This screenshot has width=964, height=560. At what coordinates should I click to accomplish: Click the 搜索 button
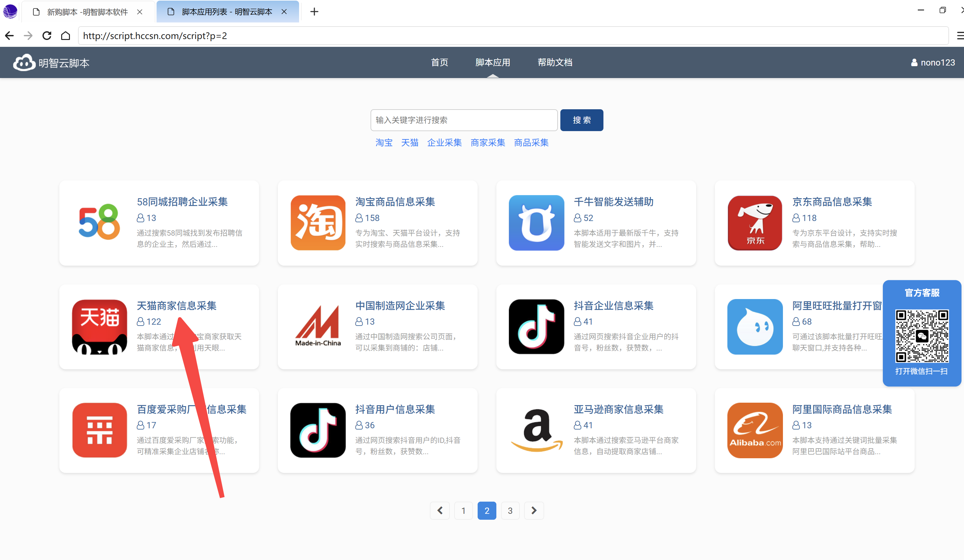[x=582, y=120]
